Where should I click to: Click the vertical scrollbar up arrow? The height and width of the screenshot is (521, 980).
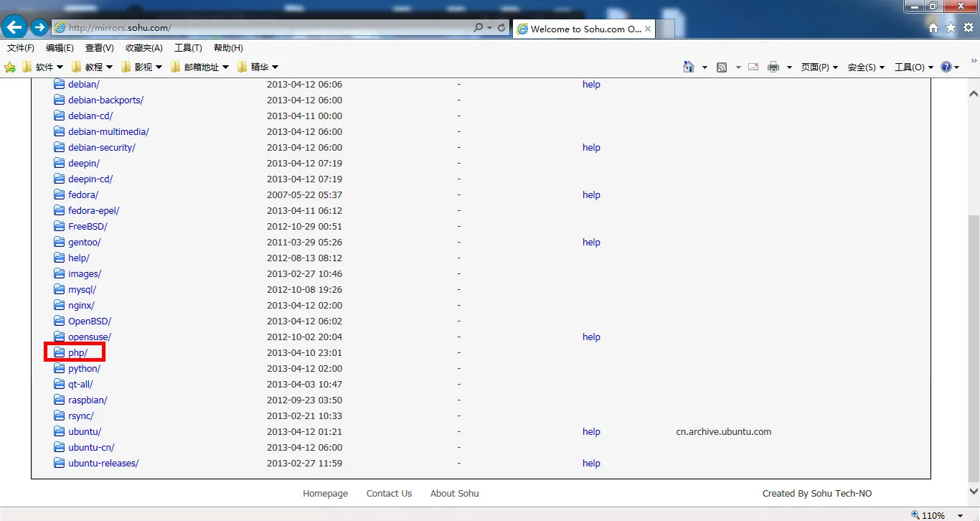tap(974, 93)
